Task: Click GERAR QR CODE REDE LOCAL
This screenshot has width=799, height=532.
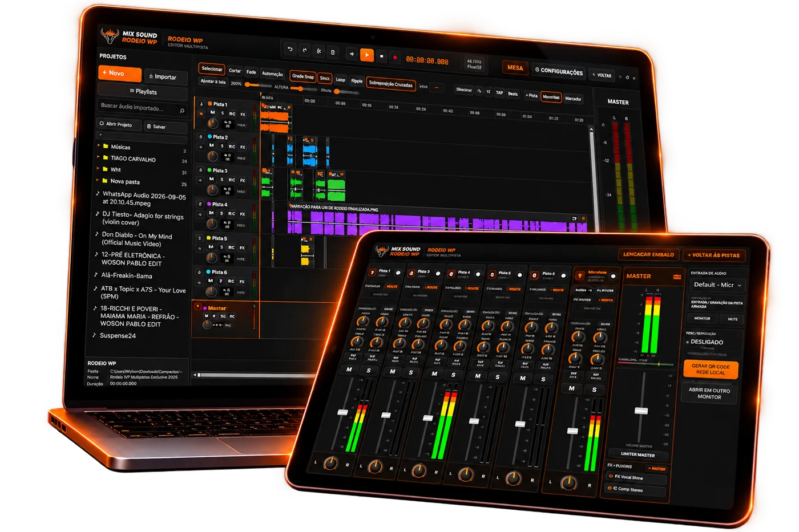Action: [x=711, y=369]
